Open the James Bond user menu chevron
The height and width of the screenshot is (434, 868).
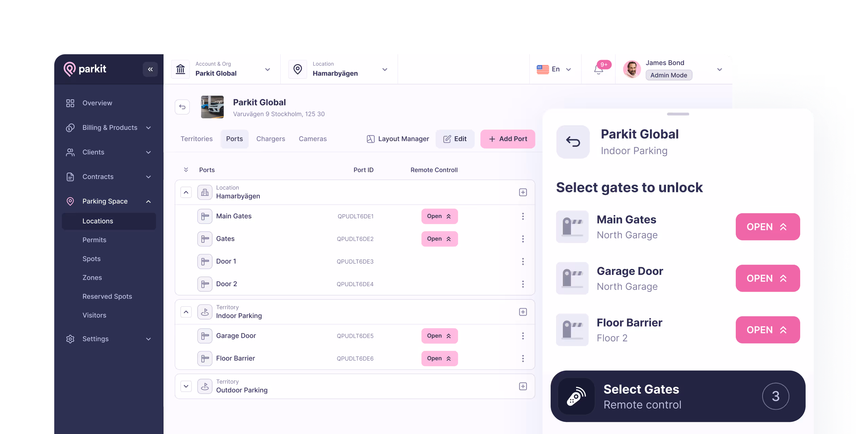click(719, 70)
